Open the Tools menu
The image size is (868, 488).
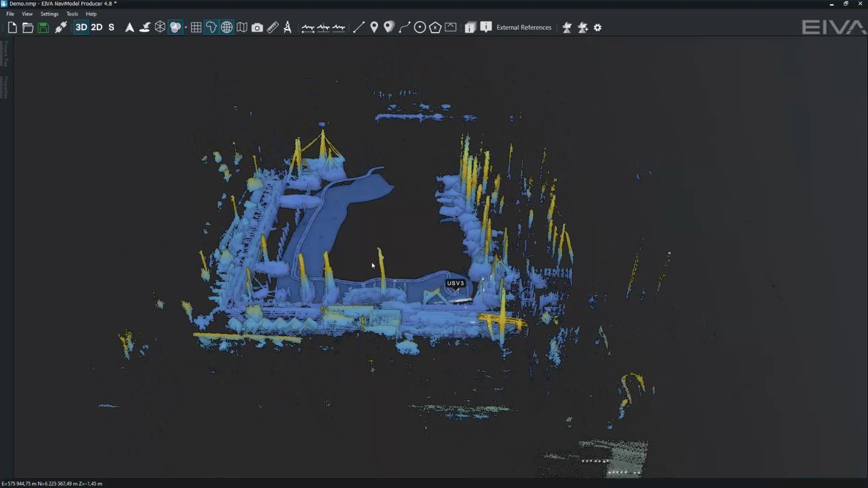click(72, 14)
